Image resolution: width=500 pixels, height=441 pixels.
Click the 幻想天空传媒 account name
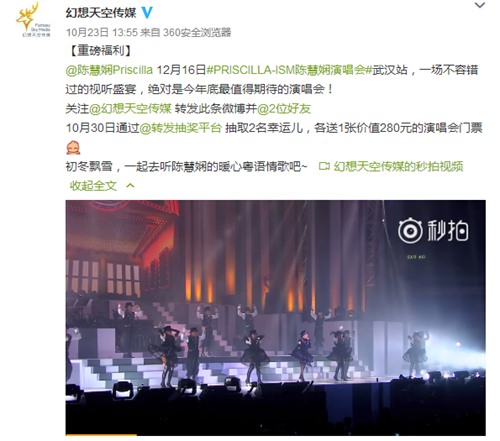pyautogui.click(x=101, y=13)
